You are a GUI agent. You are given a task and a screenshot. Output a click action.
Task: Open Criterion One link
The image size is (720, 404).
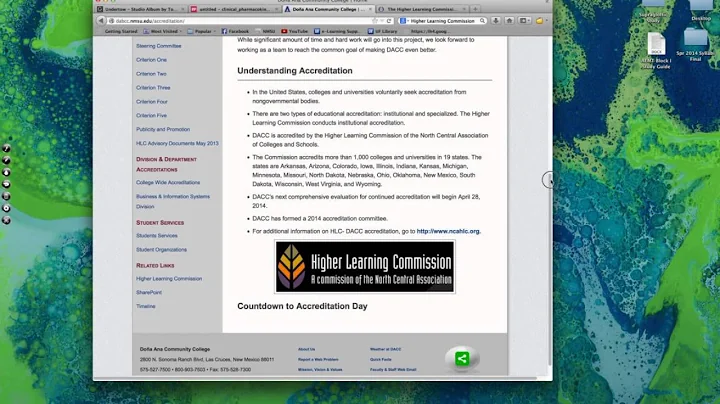tap(151, 60)
